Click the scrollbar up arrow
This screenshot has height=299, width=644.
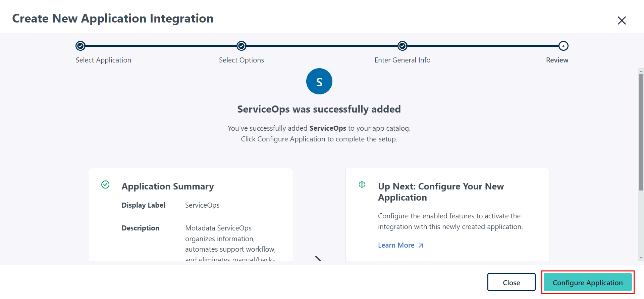[x=641, y=71]
